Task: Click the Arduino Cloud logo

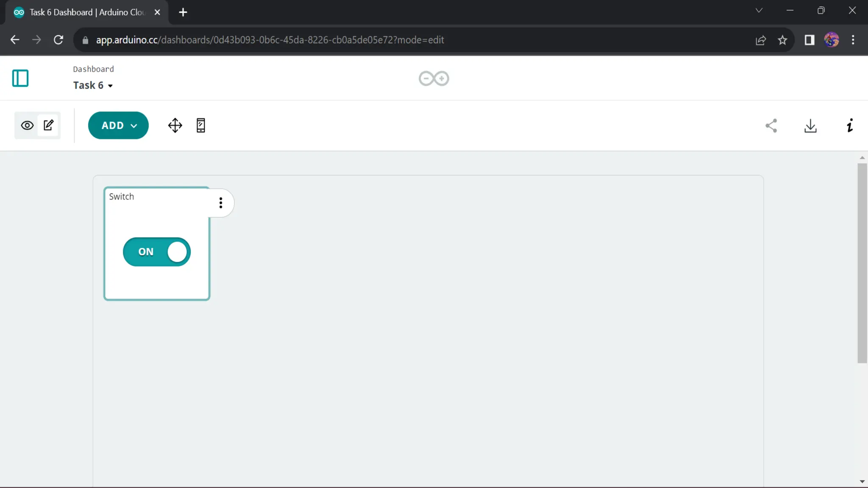Action: coord(434,78)
